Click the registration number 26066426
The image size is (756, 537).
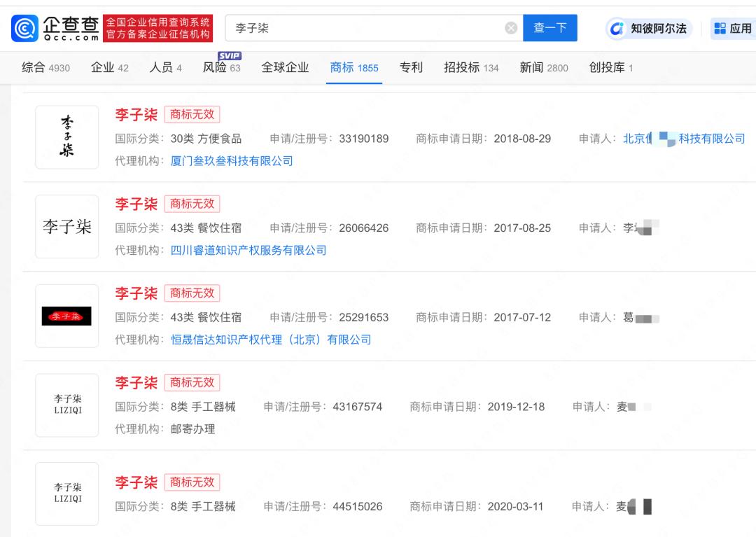[363, 228]
